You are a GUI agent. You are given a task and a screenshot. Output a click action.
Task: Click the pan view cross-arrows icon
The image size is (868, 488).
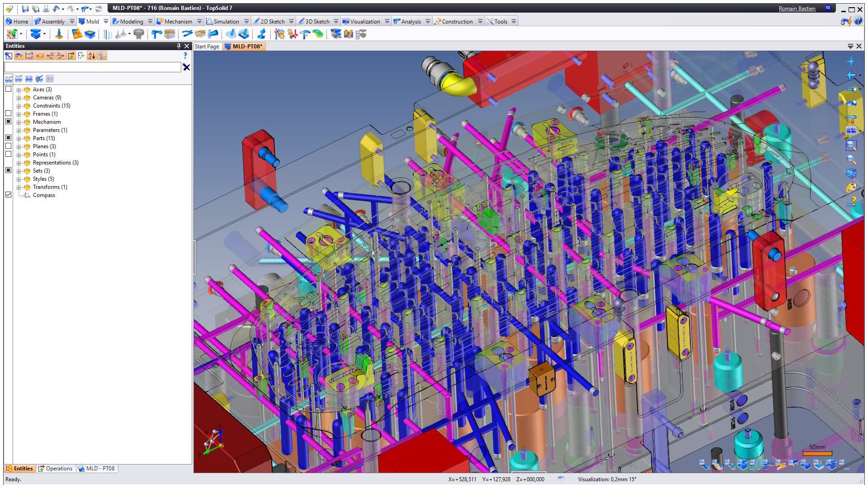pyautogui.click(x=850, y=61)
